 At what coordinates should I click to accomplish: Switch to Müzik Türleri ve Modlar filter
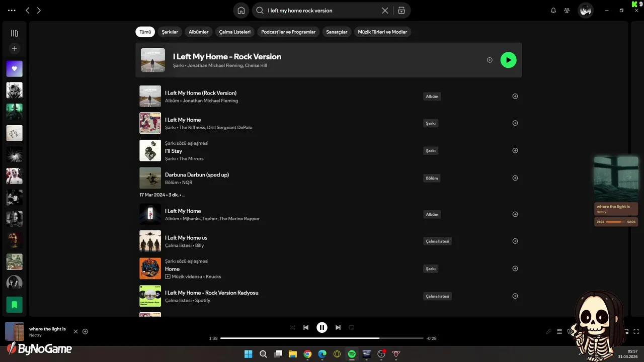pos(382,32)
